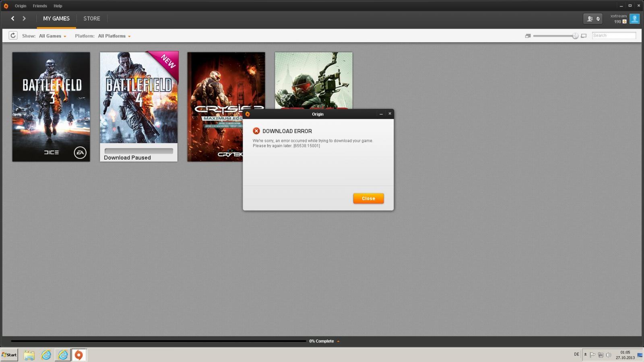Screen dimensions: 644x362
Task: Click Battlefield 4's download progress bar
Action: (x=139, y=151)
